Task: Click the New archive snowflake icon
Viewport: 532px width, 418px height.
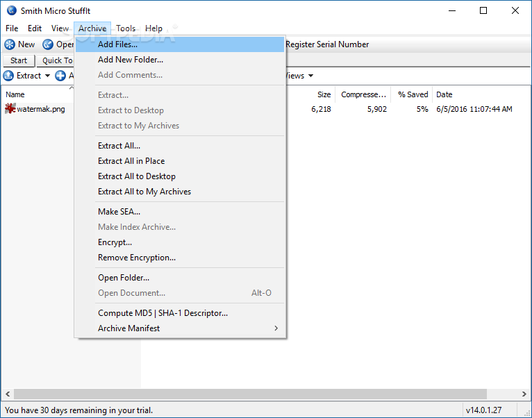Action: pos(10,44)
